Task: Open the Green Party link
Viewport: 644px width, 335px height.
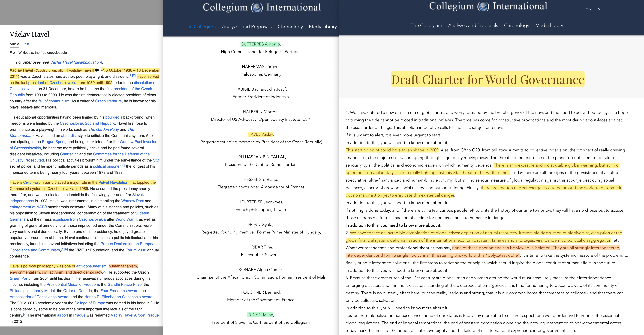Action: (x=20, y=278)
